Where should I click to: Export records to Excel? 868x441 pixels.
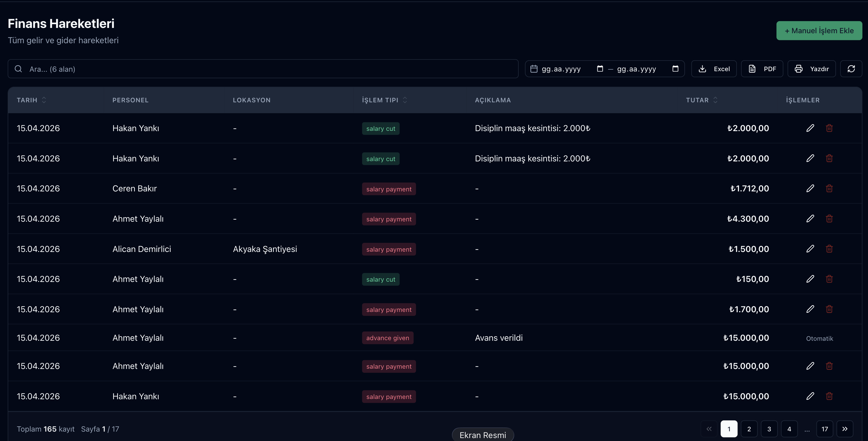pyautogui.click(x=714, y=69)
